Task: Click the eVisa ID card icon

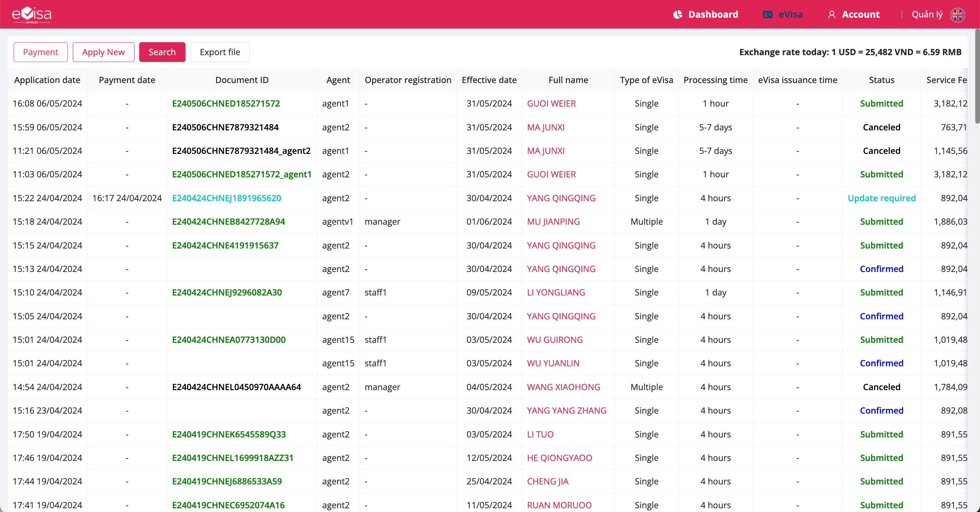Action: [x=767, y=14]
